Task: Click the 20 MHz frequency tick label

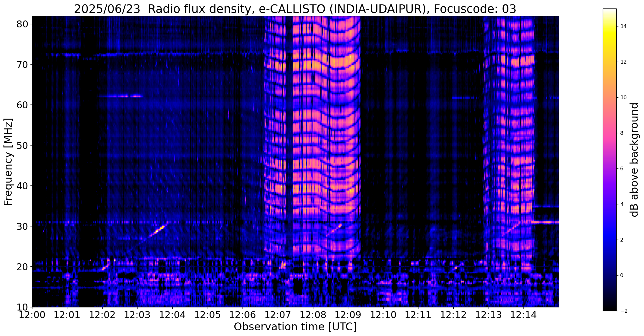Action: (x=22, y=267)
